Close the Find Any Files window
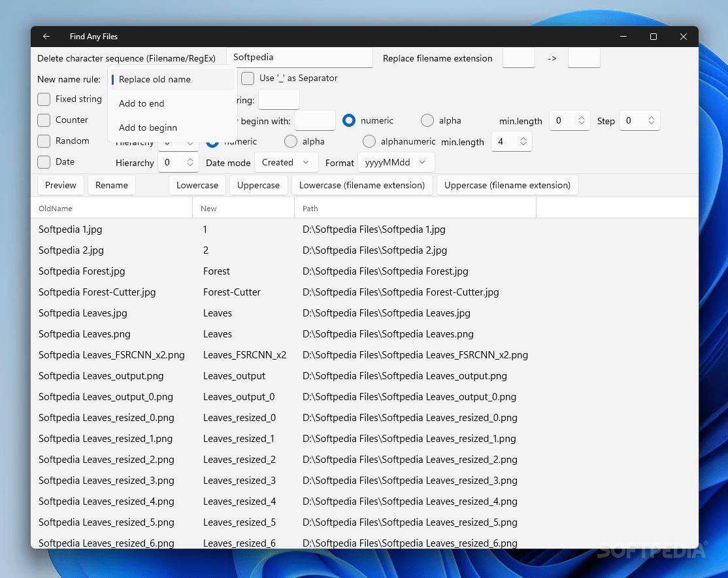This screenshot has height=578, width=728. point(683,36)
